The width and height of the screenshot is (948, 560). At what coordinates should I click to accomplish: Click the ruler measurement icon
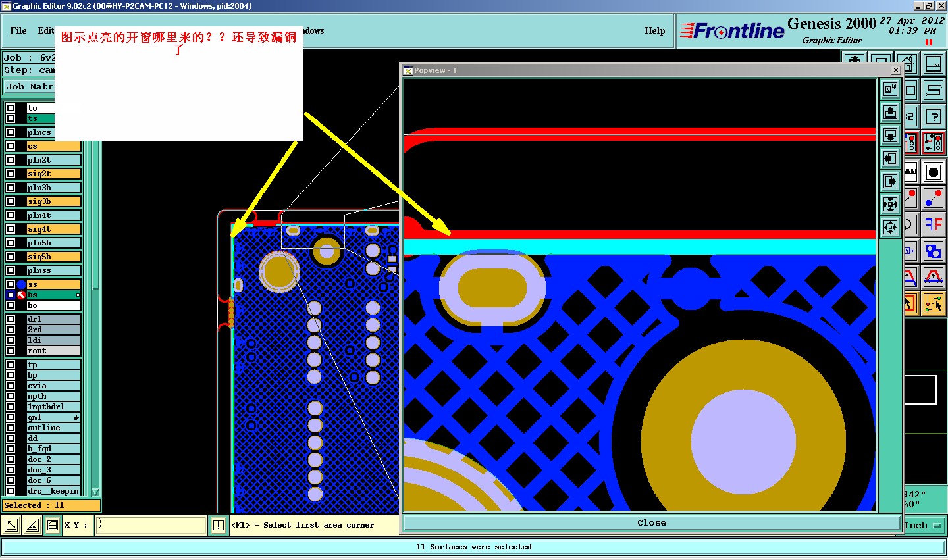click(910, 172)
